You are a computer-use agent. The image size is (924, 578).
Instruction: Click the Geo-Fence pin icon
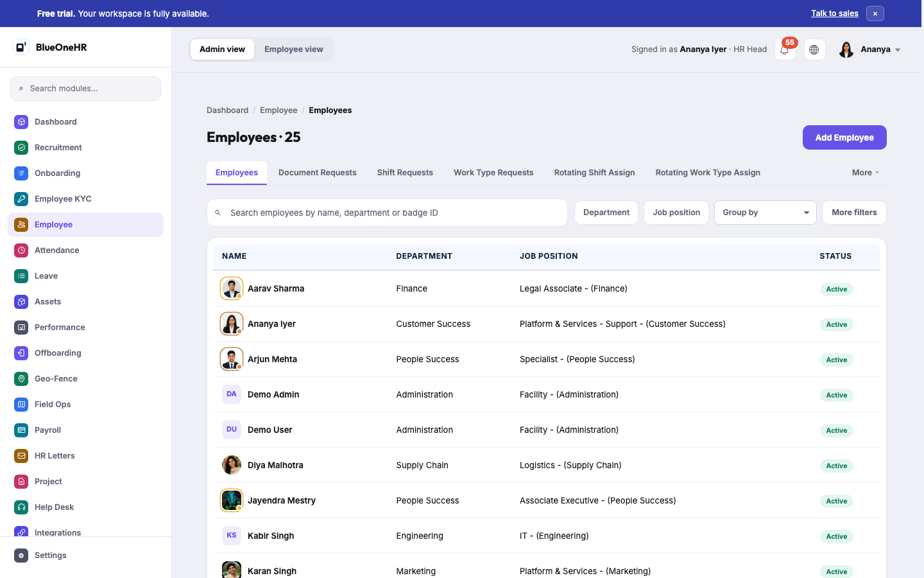(21, 378)
